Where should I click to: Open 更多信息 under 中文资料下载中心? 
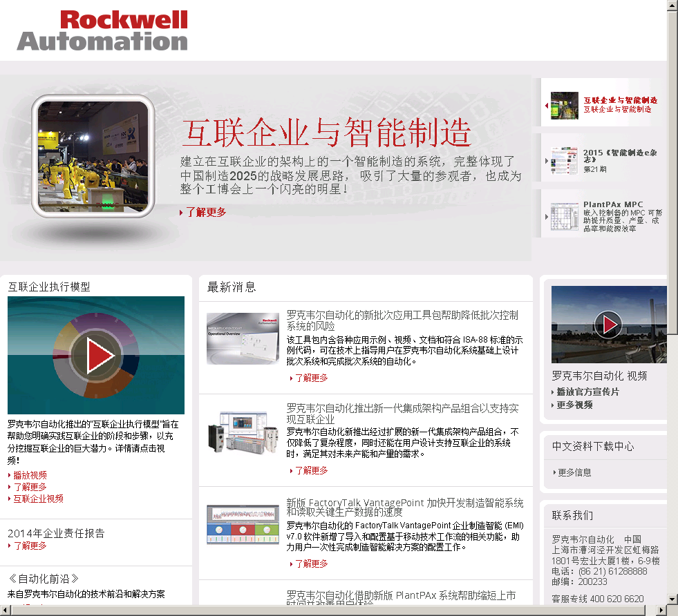coord(574,472)
